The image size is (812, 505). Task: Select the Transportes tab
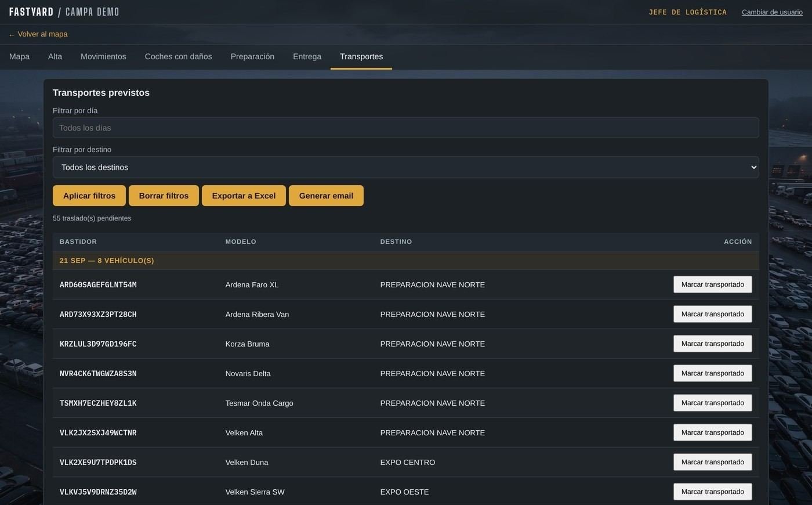pyautogui.click(x=361, y=57)
